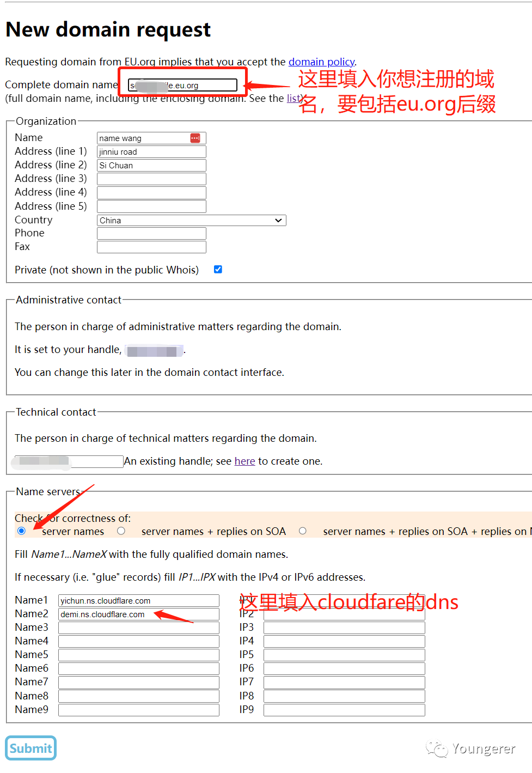The image size is (532, 773).
Task: Click the 'New domain request' heading
Action: (108, 29)
